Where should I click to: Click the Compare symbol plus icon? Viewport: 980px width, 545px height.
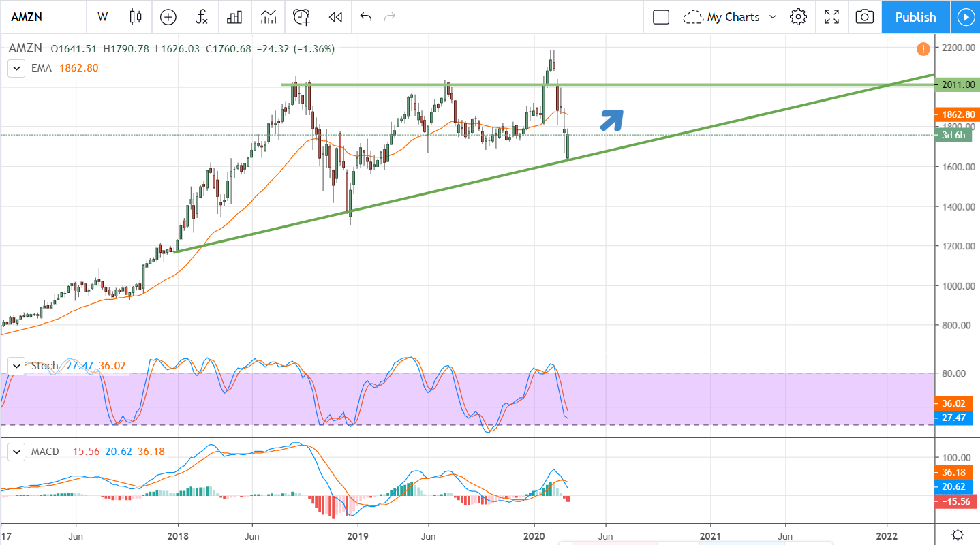[168, 17]
